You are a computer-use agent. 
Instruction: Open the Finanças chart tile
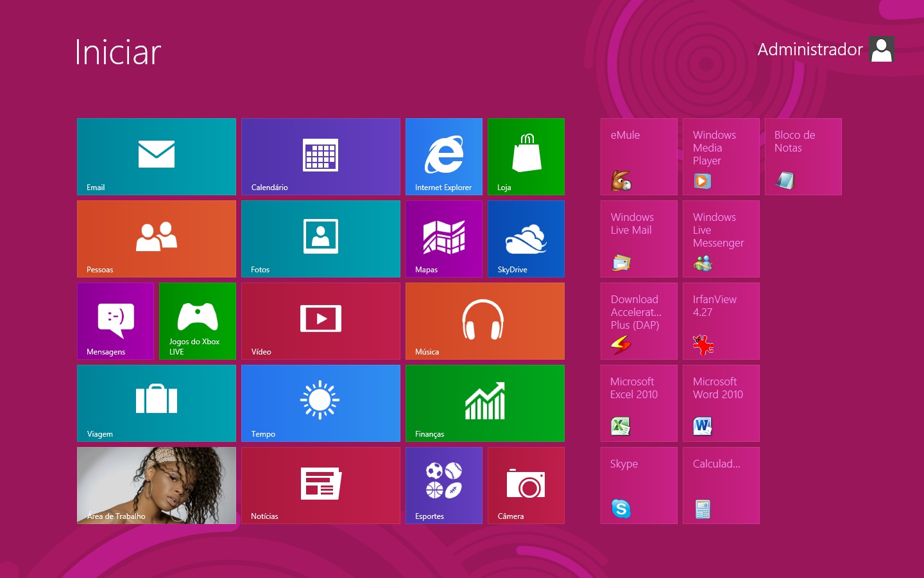click(x=484, y=403)
